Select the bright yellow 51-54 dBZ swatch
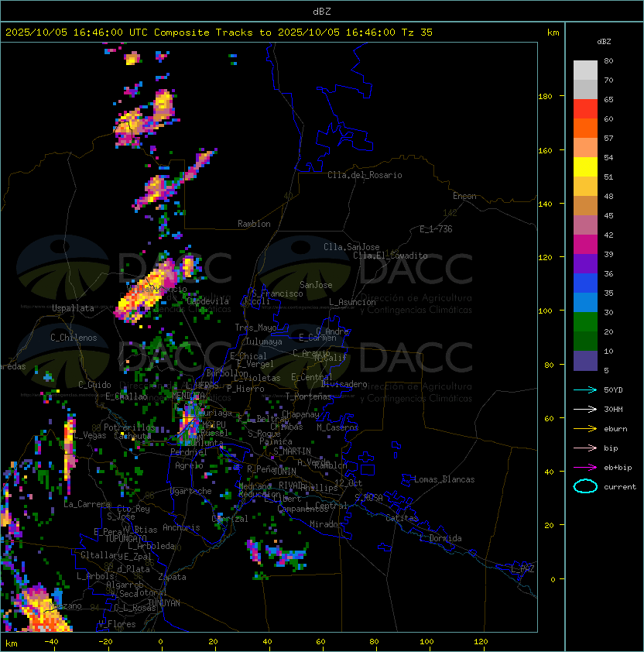The width and height of the screenshot is (644, 652). point(585,166)
